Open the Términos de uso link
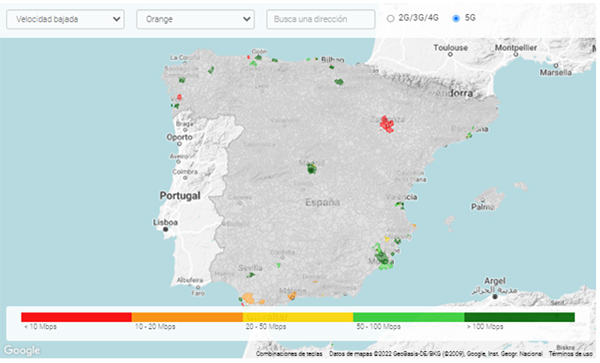This screenshot has width=600, height=363. (x=571, y=354)
